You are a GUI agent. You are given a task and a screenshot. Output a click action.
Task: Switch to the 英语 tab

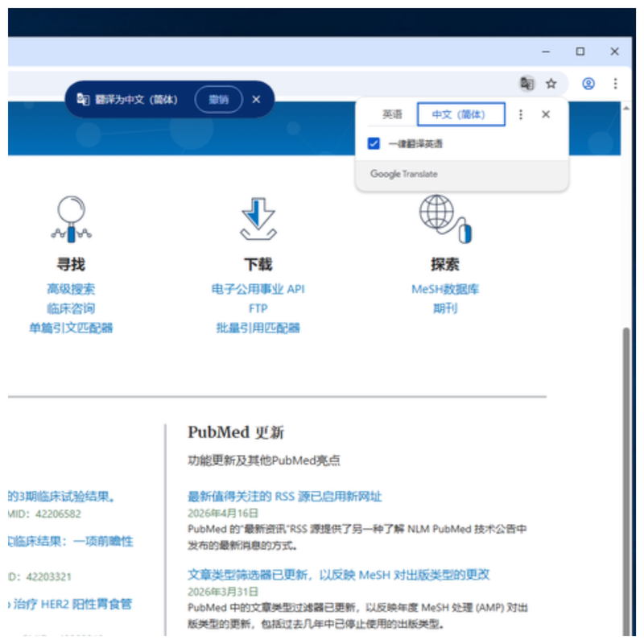click(392, 114)
